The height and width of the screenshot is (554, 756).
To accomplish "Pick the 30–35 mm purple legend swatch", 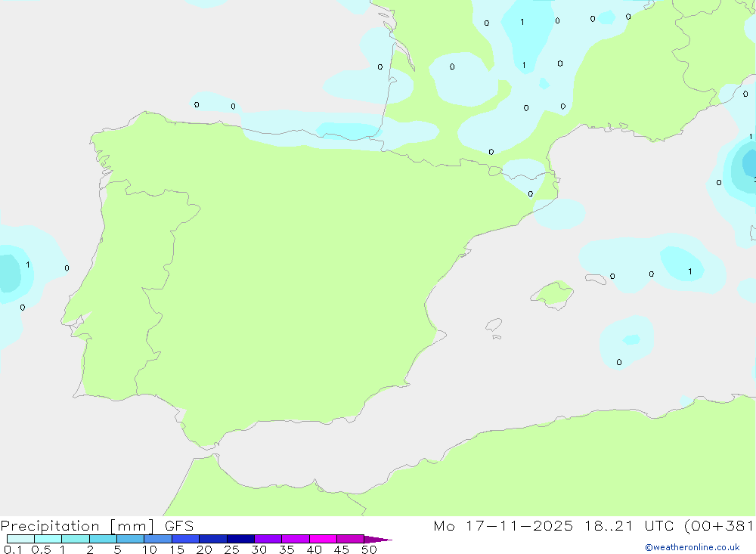I will (268, 539).
